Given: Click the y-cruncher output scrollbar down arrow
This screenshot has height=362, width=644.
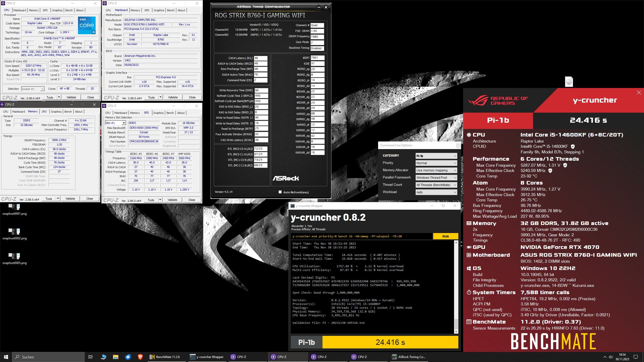Looking at the screenshot, I should [x=456, y=331].
